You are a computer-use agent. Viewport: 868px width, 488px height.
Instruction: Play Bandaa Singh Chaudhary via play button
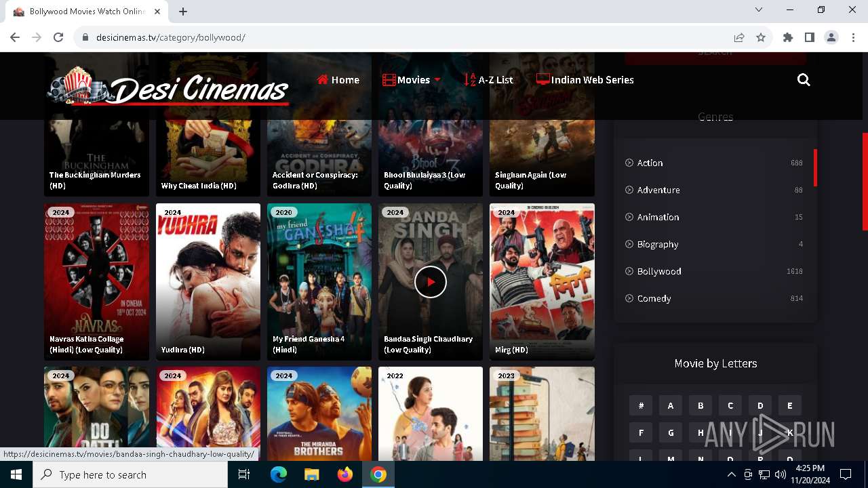431,281
